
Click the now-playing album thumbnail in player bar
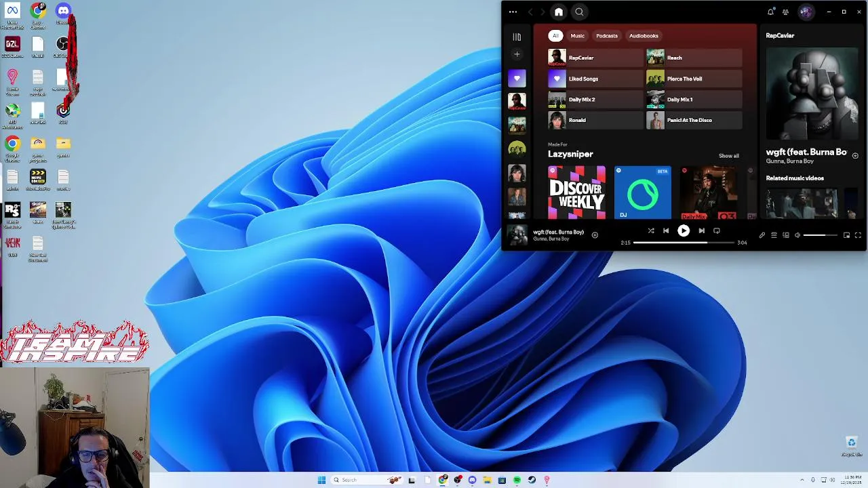(x=517, y=235)
